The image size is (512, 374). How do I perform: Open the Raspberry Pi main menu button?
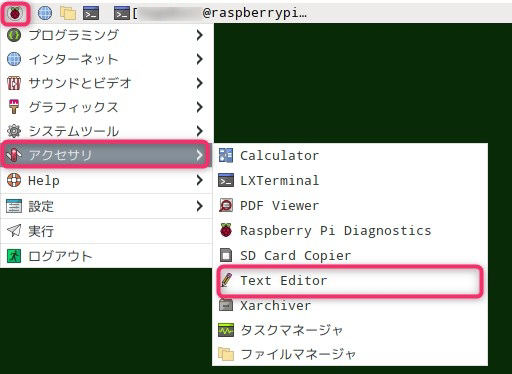click(15, 13)
